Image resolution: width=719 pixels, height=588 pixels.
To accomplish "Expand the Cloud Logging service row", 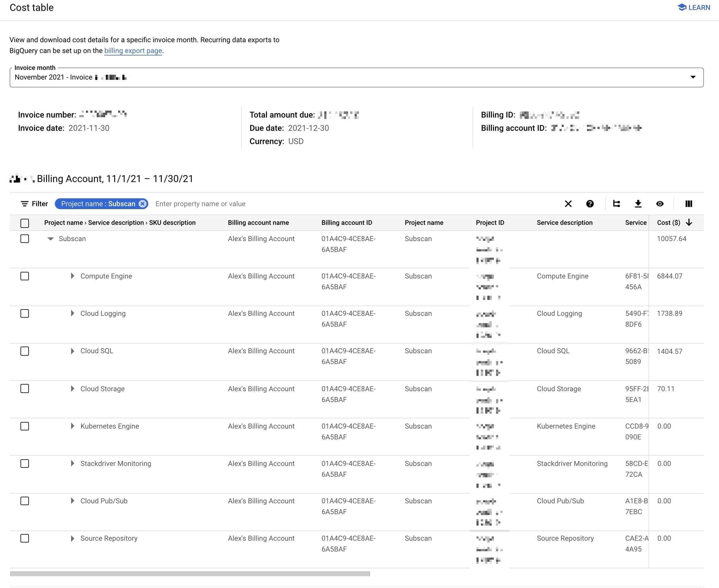I will [72, 313].
